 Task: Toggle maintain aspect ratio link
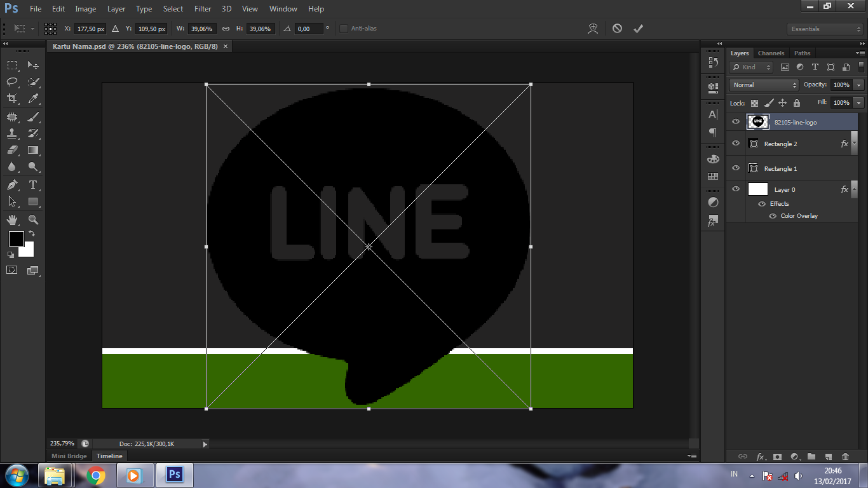(226, 29)
